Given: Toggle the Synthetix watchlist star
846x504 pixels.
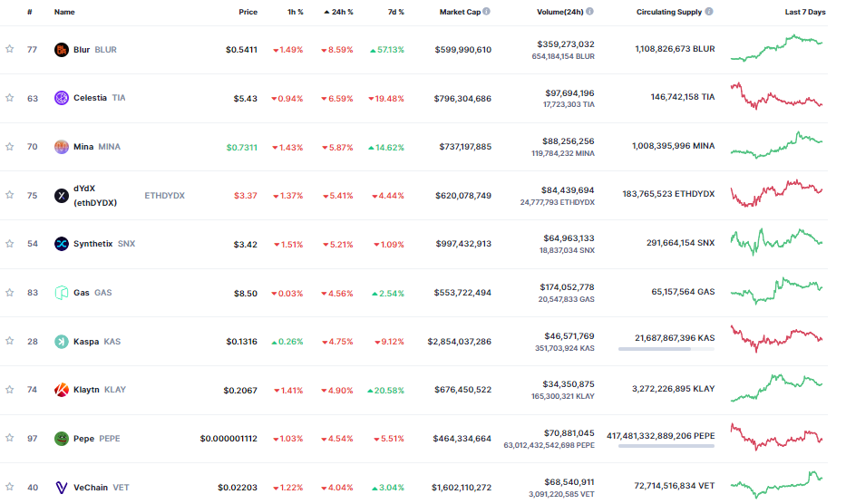Looking at the screenshot, I should tap(10, 243).
